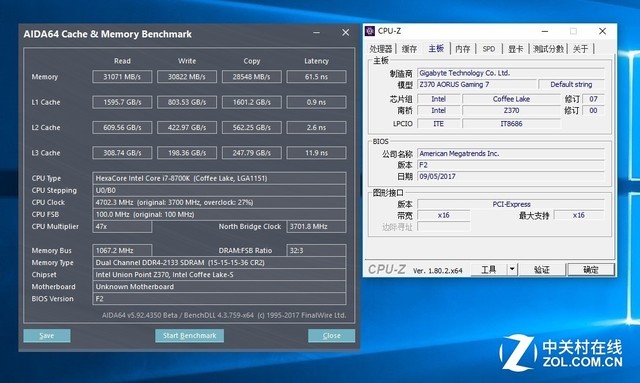Click Motherboard field Unknown Motherboard
This screenshot has height=383, width=640.
click(x=219, y=287)
